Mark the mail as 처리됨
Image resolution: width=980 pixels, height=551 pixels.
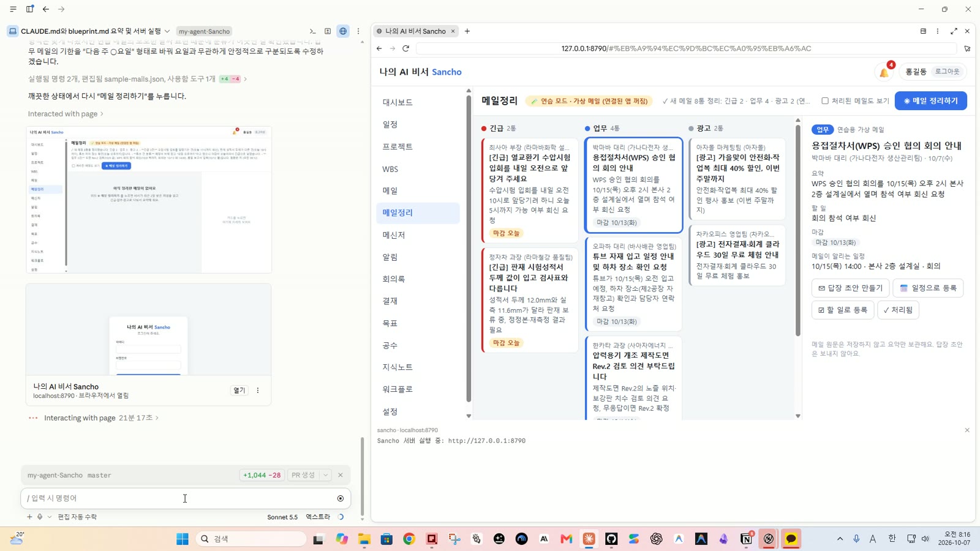click(898, 310)
